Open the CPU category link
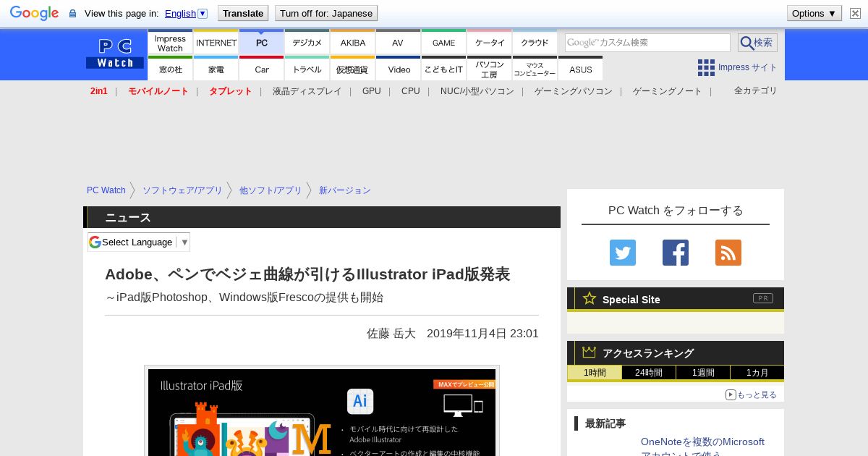Screen dimensions: 868x456 tap(411, 91)
